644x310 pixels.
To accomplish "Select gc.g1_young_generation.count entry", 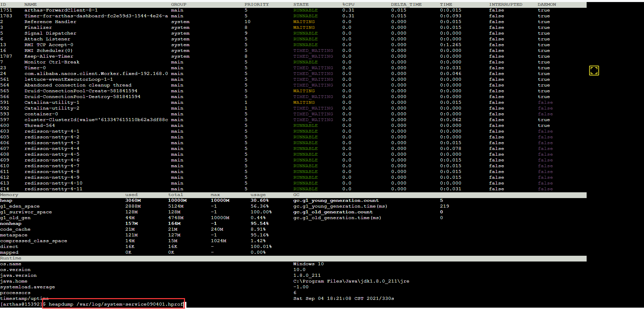I will 336,200.
